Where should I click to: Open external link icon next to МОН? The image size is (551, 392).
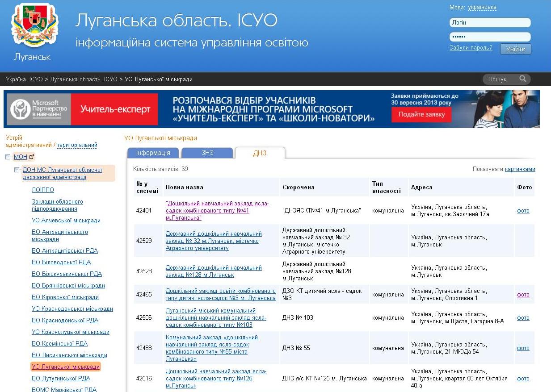pos(32,157)
